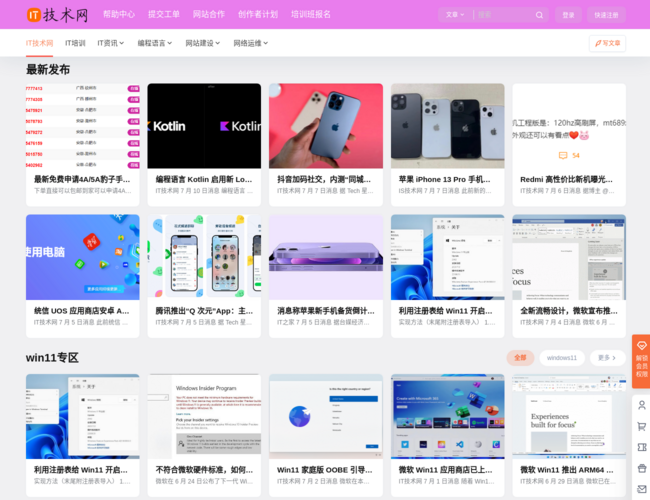Open 不符合微软硬件标准 article title
Screen dimensions: 650x500
point(204,470)
